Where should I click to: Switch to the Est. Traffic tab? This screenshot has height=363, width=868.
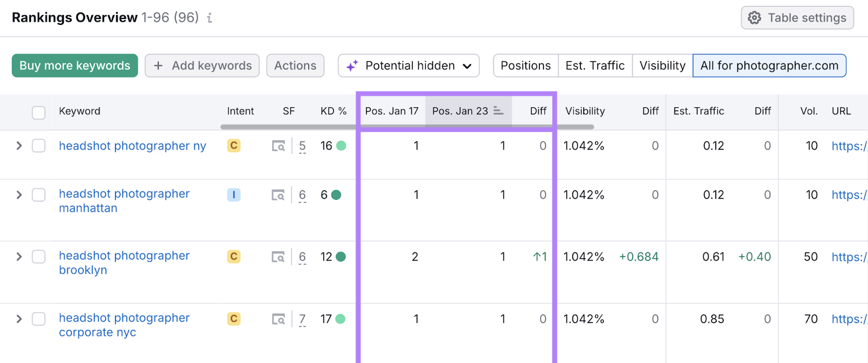click(x=595, y=66)
